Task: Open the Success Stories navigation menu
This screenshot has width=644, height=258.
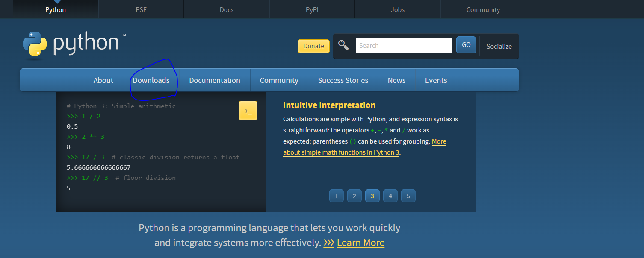Action: pos(343,80)
